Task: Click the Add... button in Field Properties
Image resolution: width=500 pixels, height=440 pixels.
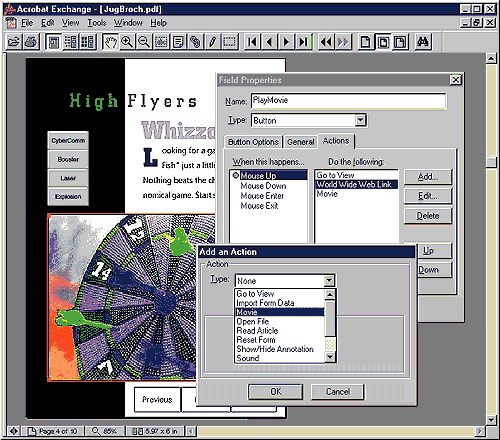Action: pos(428,177)
